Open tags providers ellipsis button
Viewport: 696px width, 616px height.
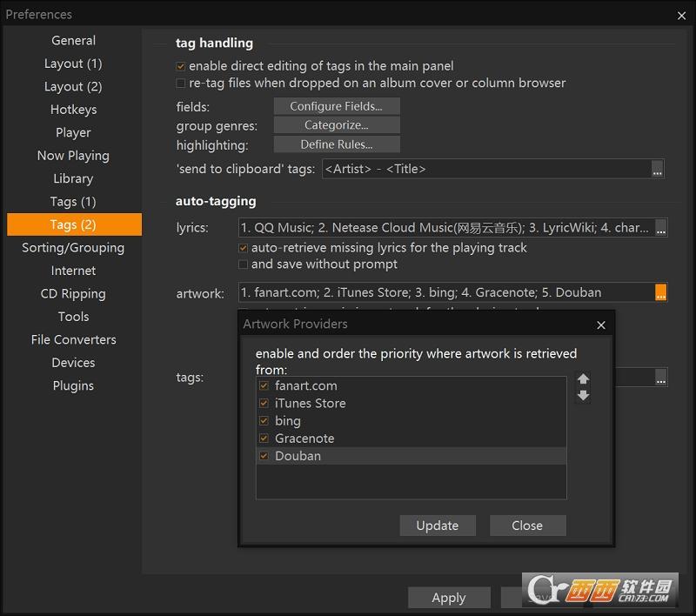coord(660,378)
